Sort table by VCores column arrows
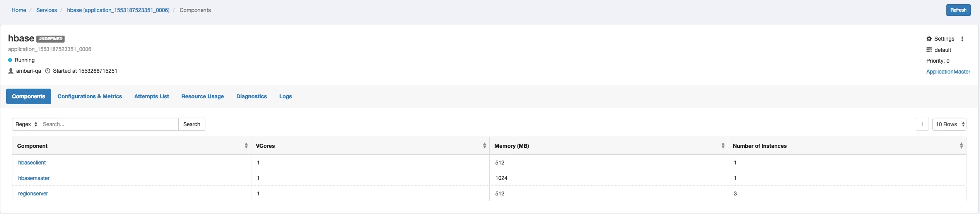980x214 pixels. pos(485,146)
